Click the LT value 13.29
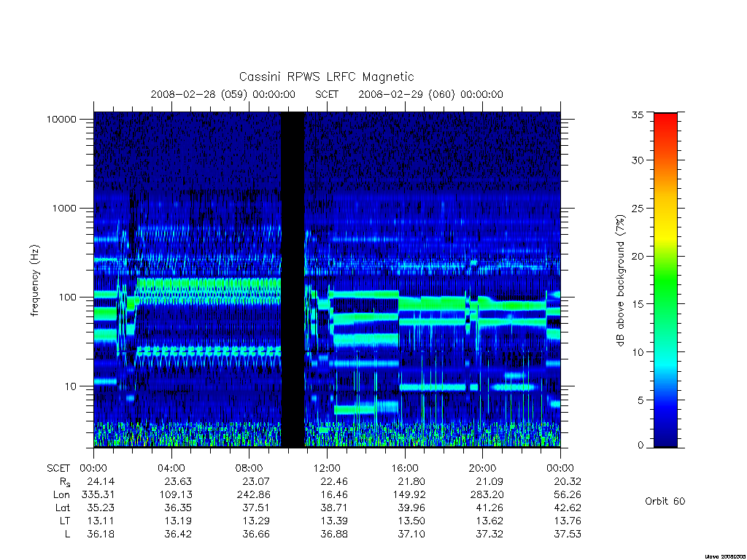Viewport: 747px width, 560px height. click(x=256, y=521)
